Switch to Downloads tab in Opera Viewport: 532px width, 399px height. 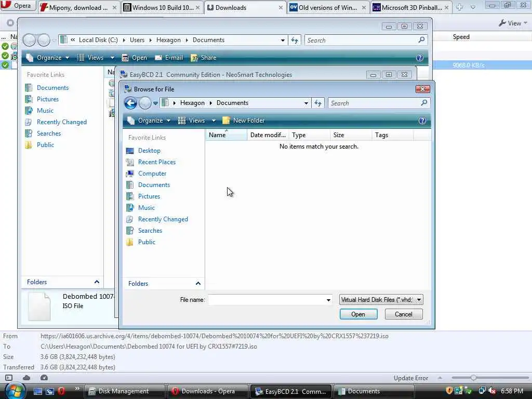tap(245, 7)
